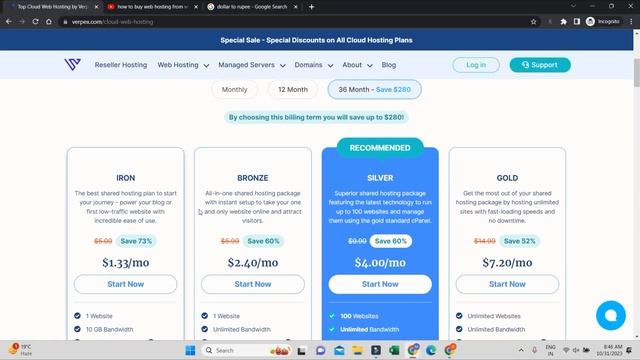This screenshot has width=640, height=360.
Task: View site information lock icon
Action: [65, 22]
